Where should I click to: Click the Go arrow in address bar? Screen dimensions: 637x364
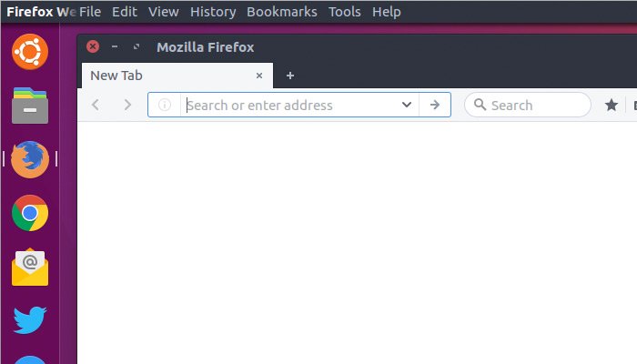click(x=435, y=105)
